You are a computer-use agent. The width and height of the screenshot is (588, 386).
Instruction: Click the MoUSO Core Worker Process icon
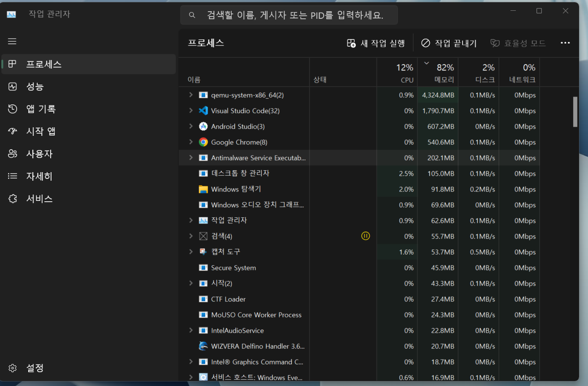(x=203, y=315)
